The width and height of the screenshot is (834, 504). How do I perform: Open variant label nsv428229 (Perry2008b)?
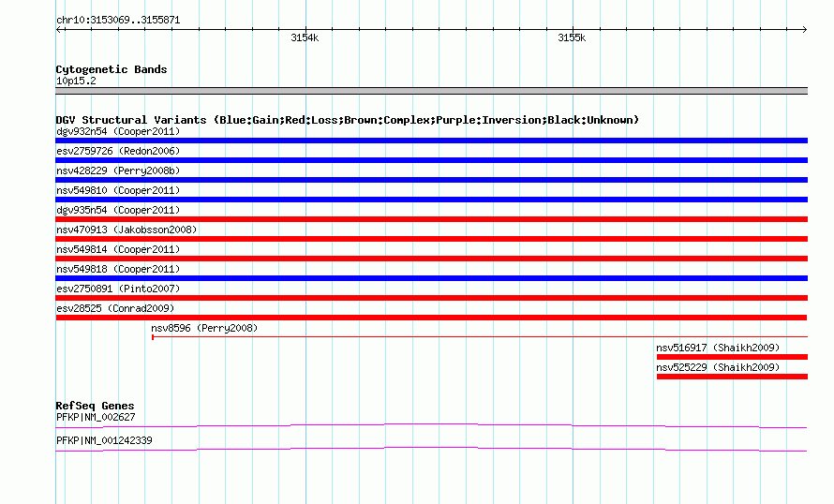[x=118, y=170]
